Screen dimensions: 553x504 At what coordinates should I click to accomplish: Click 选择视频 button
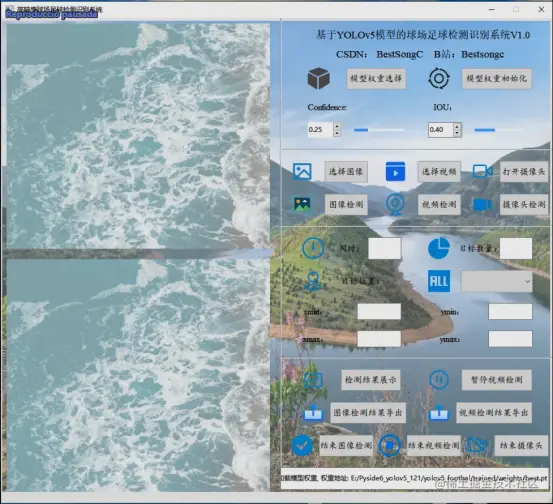click(439, 171)
